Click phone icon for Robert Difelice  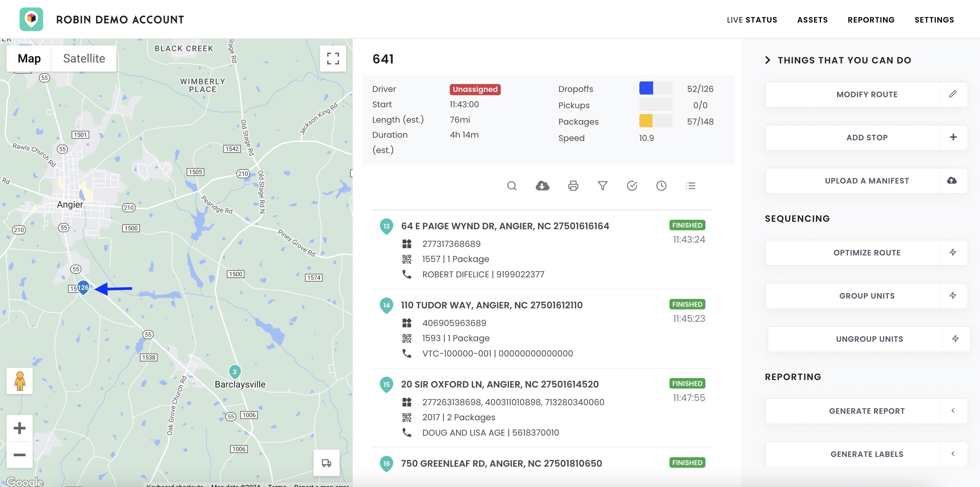tap(407, 274)
